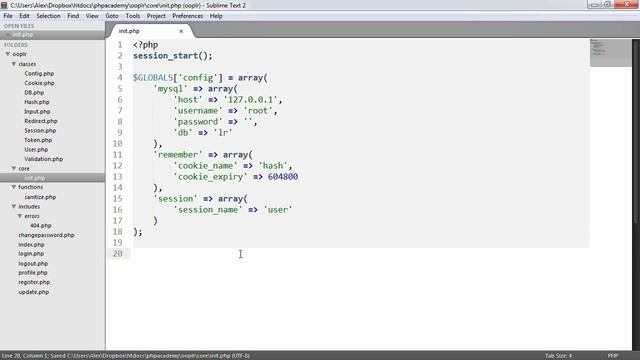The image size is (640, 360).
Task: Open profile.php in sidebar
Action: click(x=33, y=273)
